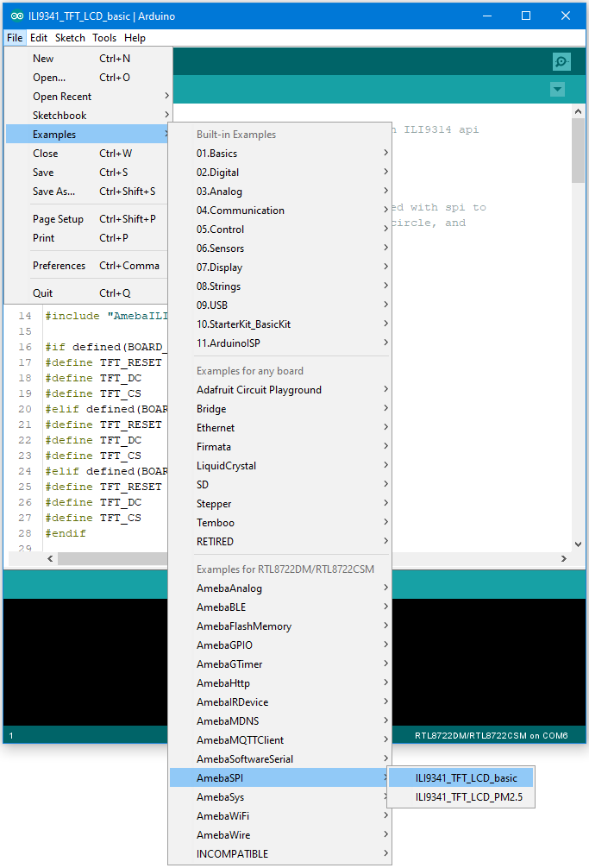Viewport: 589px width, 868px height.
Task: Select the Examples menu entry
Action: 89,135
